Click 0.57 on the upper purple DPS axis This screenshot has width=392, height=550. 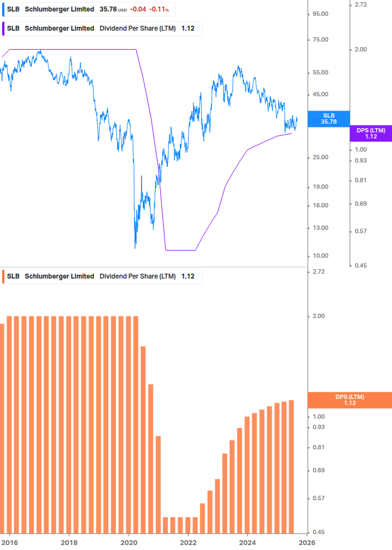point(361,231)
